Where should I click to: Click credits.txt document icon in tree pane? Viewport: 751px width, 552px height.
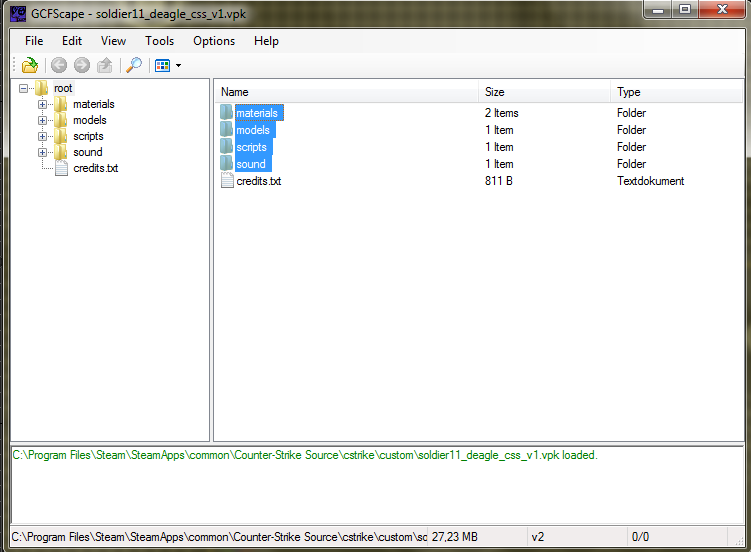click(x=61, y=168)
